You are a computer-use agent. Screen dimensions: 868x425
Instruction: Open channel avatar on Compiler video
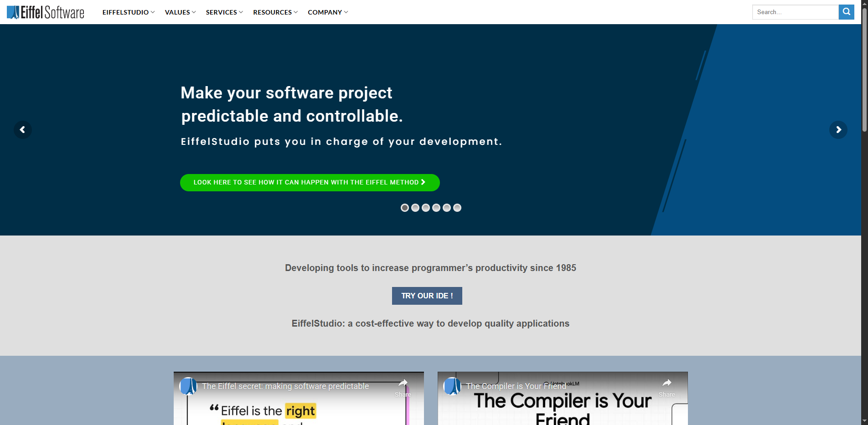[x=452, y=386]
